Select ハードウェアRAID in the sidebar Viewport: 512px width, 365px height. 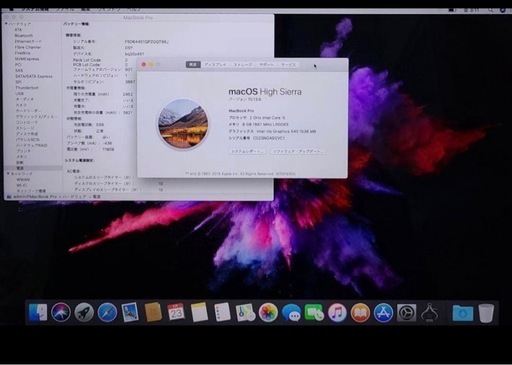31,145
